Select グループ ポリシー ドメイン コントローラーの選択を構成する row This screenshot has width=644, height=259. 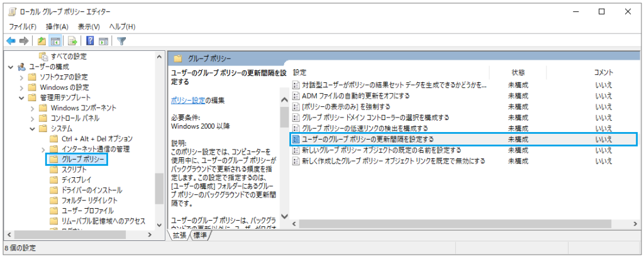pos(465,118)
